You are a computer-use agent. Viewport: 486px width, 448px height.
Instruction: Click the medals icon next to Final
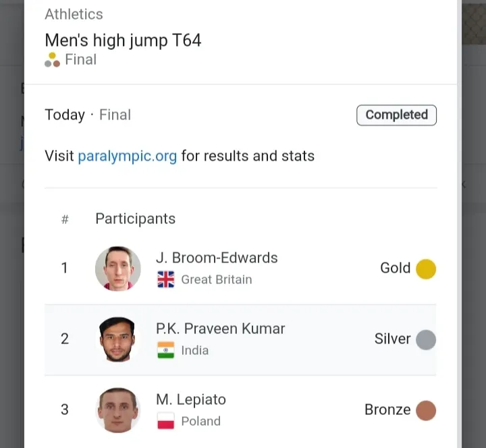(x=52, y=59)
